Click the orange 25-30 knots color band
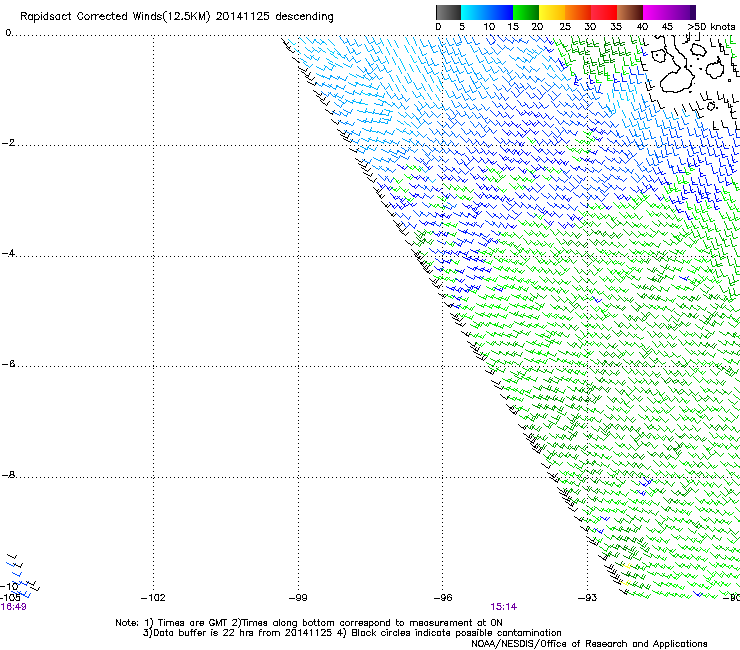The image size is (740, 650). coord(578,12)
